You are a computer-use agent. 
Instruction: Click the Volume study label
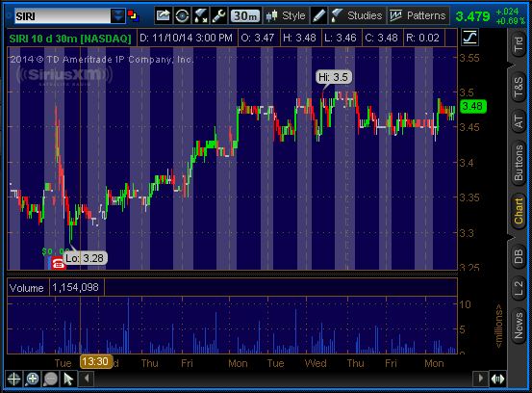[x=27, y=288]
